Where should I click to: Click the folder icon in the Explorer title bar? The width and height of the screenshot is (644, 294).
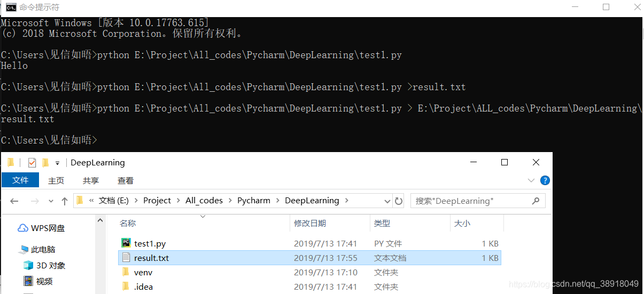(x=11, y=162)
